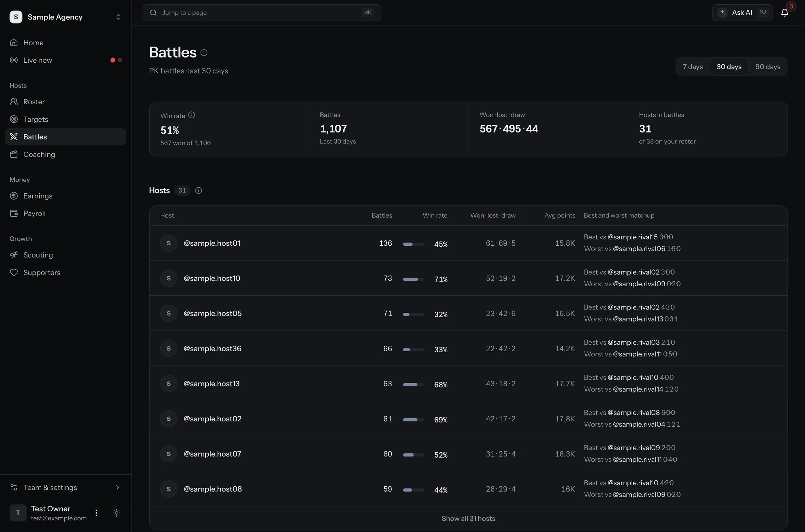Open @sample.host07 host link
The height and width of the screenshot is (532, 805).
pos(212,454)
